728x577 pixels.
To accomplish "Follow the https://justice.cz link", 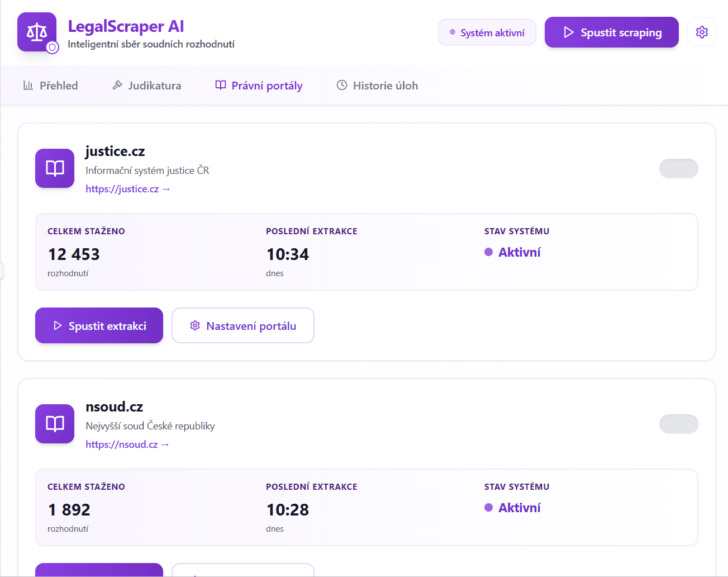I will pyautogui.click(x=127, y=189).
